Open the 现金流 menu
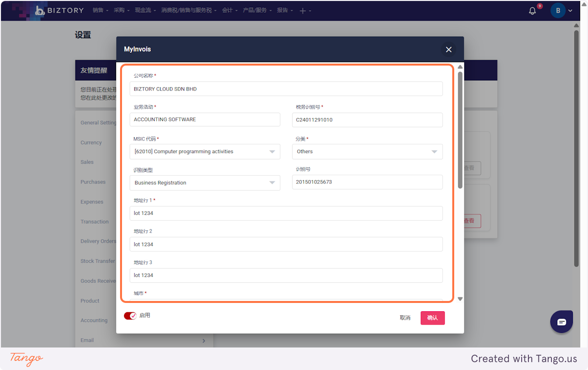The width and height of the screenshot is (588, 370). [146, 10]
